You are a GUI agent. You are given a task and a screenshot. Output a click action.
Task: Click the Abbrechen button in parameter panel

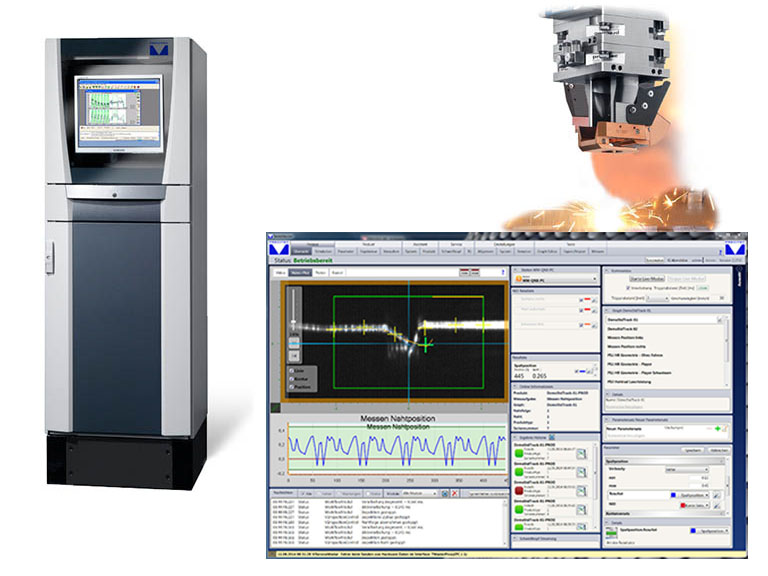pos(719,450)
